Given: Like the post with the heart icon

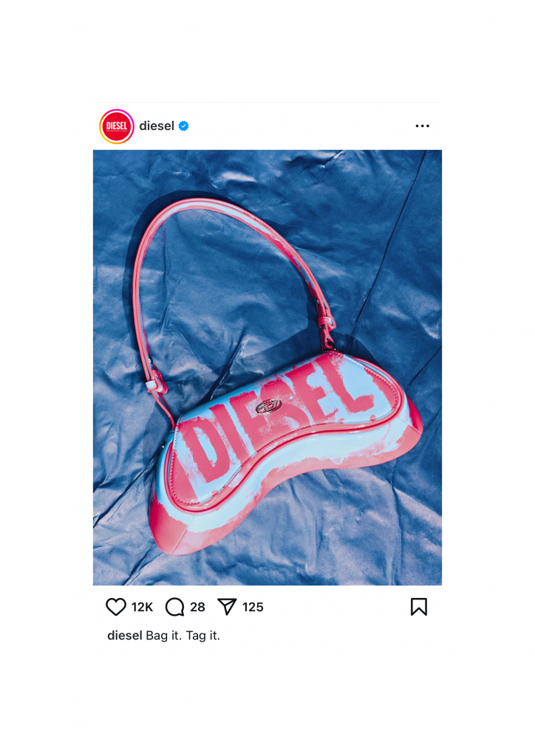Looking at the screenshot, I should tap(116, 607).
